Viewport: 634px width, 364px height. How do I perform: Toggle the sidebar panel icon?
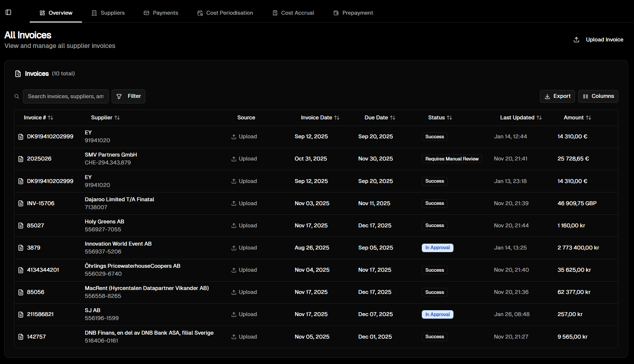(x=8, y=12)
